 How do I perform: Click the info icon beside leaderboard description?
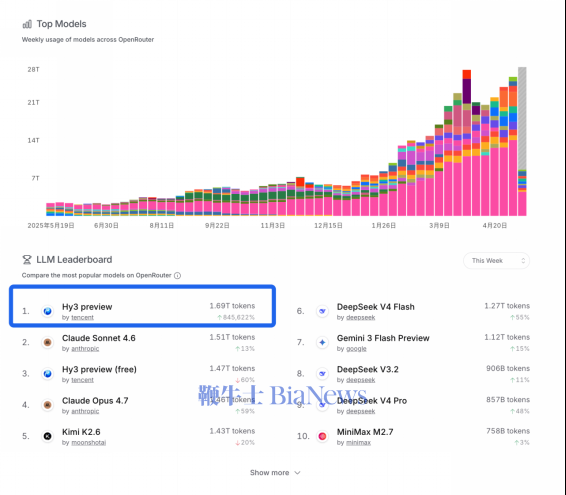coord(177,275)
